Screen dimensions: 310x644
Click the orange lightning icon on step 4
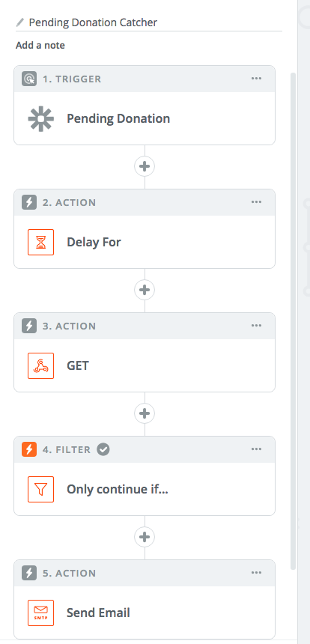pyautogui.click(x=29, y=449)
